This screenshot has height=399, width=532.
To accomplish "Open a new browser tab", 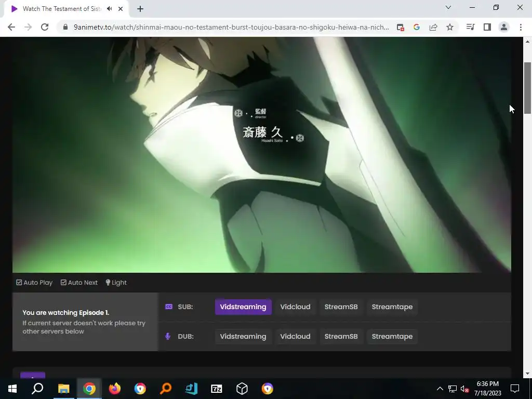I will point(140,9).
